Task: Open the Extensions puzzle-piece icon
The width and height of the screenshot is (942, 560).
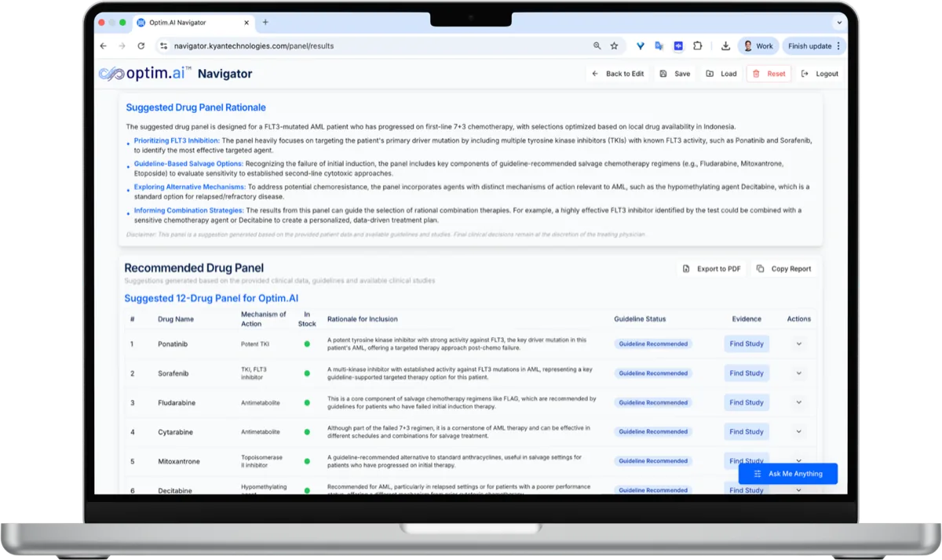Action: 697,46
